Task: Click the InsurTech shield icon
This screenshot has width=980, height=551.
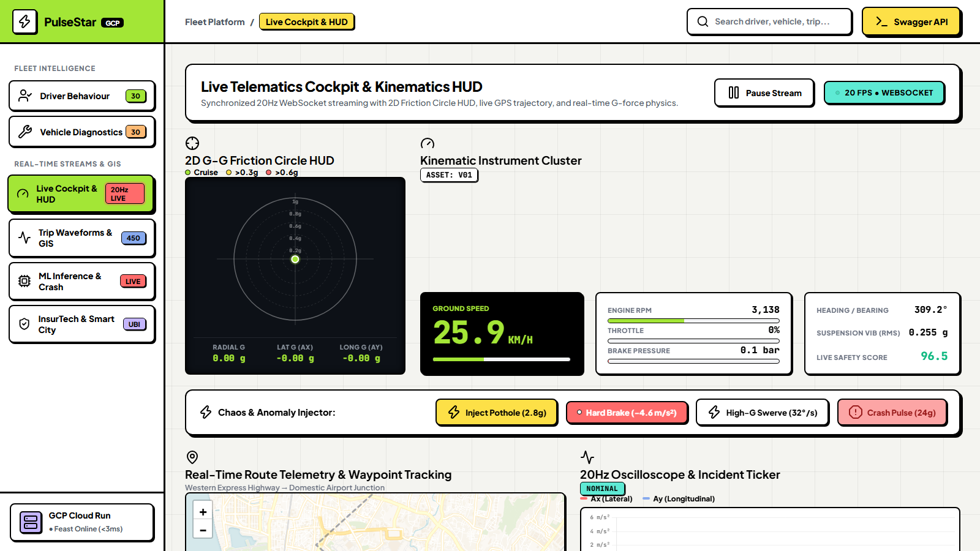Action: point(24,324)
